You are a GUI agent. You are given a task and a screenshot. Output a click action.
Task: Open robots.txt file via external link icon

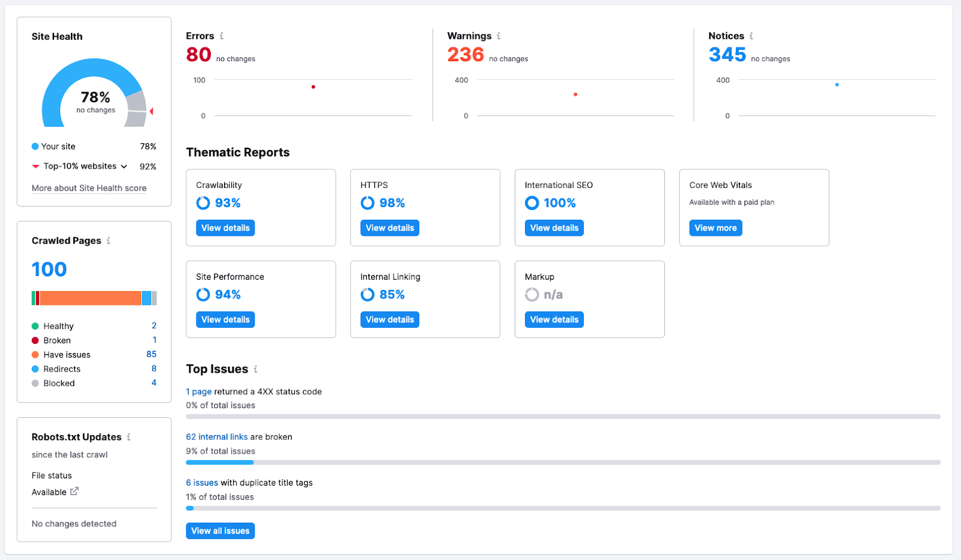pos(74,492)
